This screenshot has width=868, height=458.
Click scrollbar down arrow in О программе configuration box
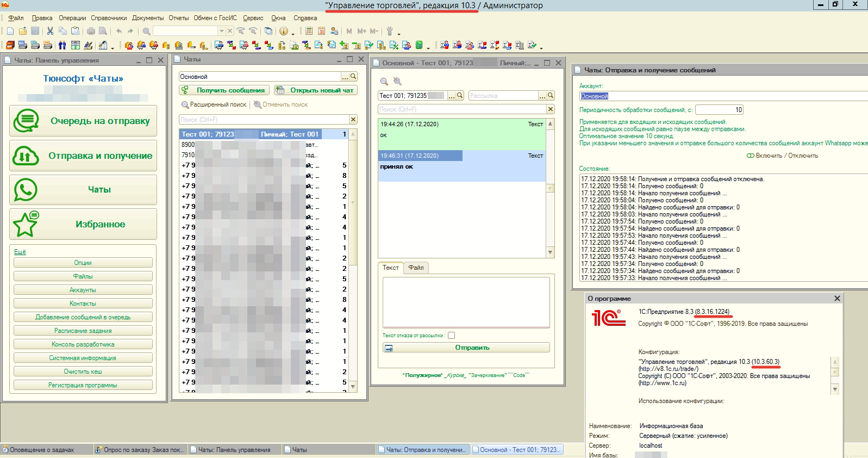(835, 389)
